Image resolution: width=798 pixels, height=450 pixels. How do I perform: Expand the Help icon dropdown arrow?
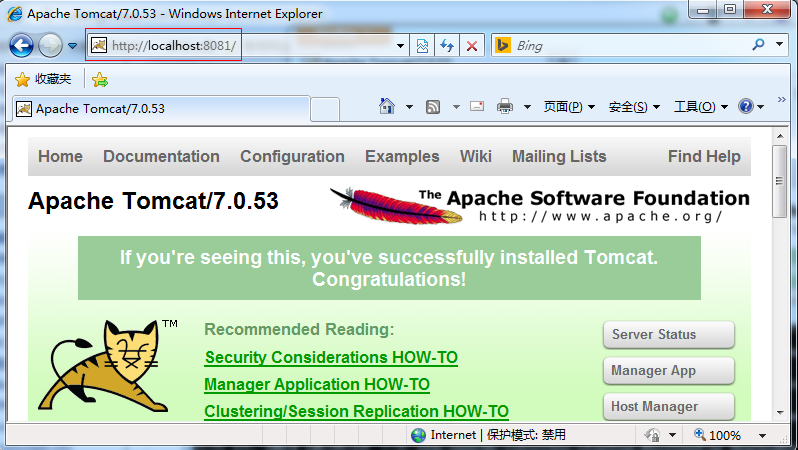(760, 107)
